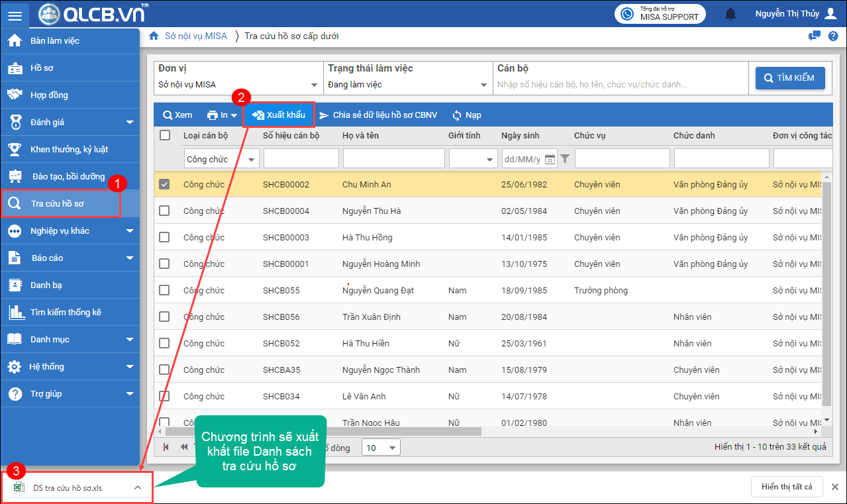The width and height of the screenshot is (847, 504).
Task: Click the Xuất khẩu export button
Action: [279, 115]
